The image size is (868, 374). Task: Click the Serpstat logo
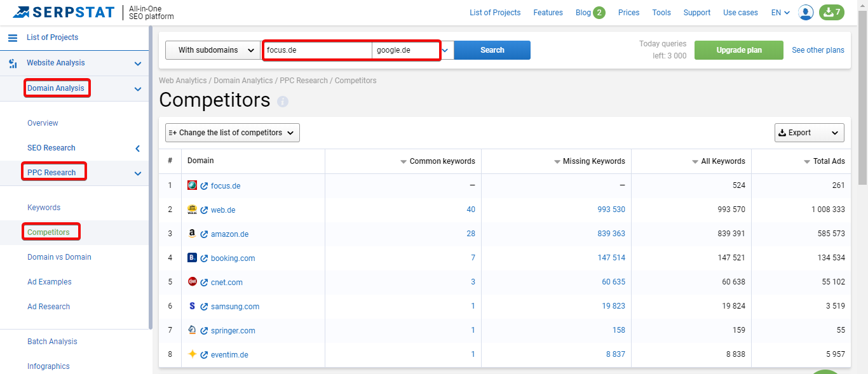(x=64, y=12)
